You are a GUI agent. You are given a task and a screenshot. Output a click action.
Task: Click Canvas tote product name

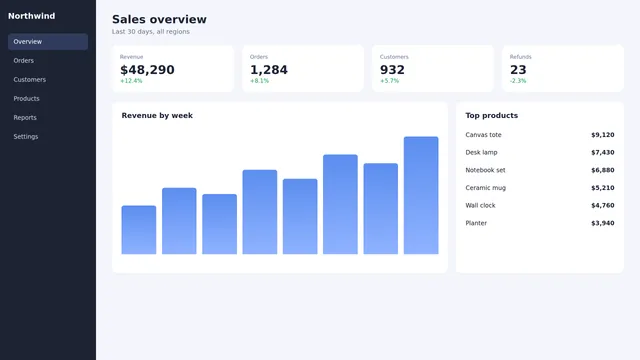483,135
